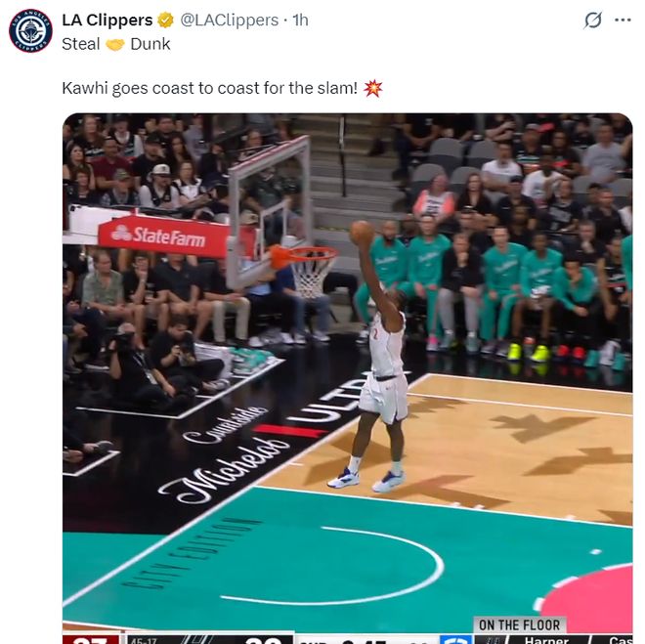
Task: Click the ON THE FLOOR overlay label
Action: 519,625
